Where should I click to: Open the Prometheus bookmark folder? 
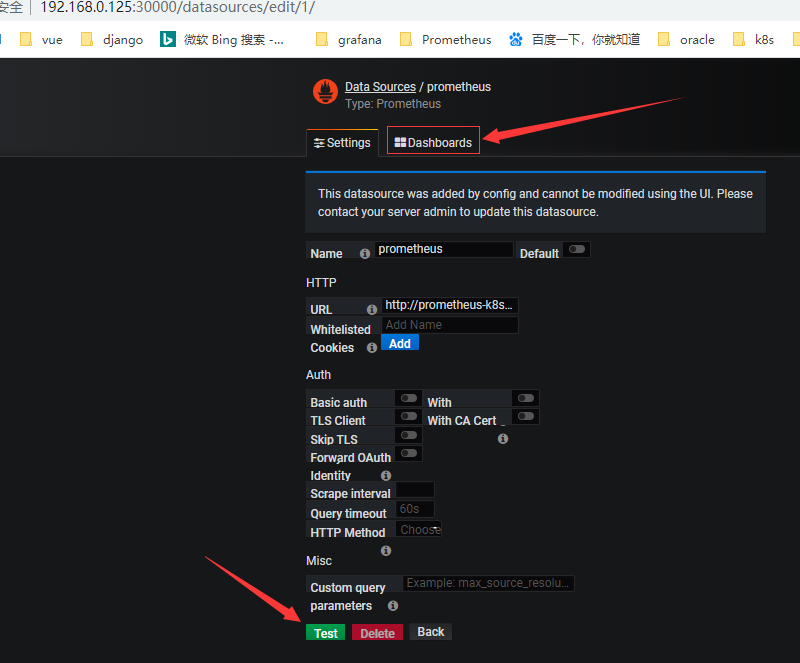(x=446, y=40)
